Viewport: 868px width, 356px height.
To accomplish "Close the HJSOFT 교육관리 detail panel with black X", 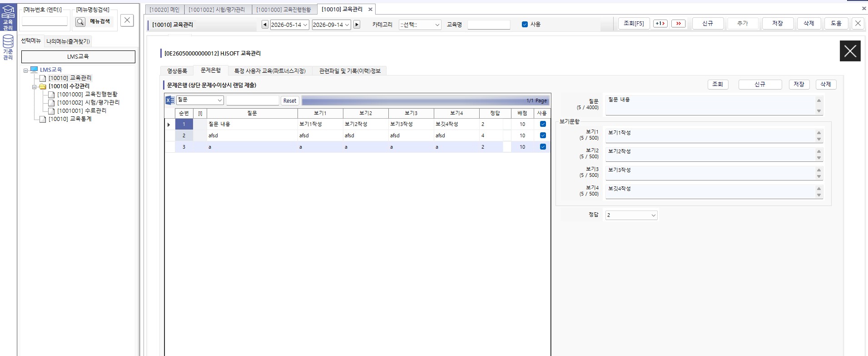I will tap(850, 51).
